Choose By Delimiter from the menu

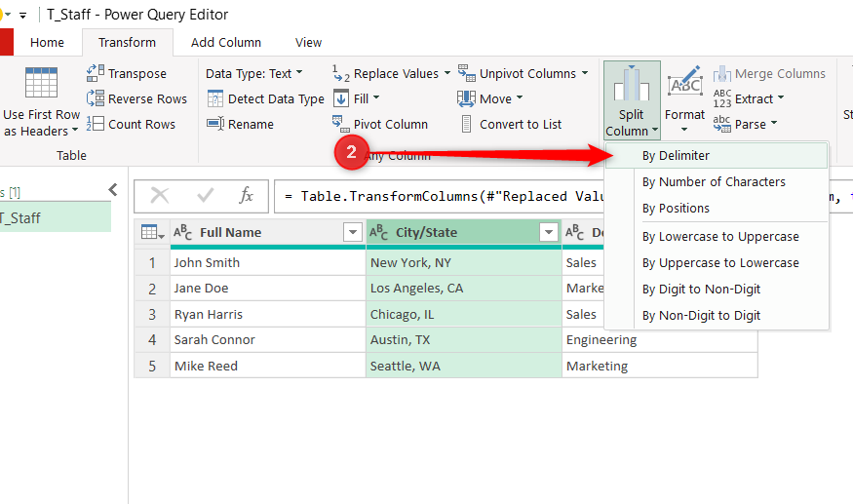click(x=717, y=156)
